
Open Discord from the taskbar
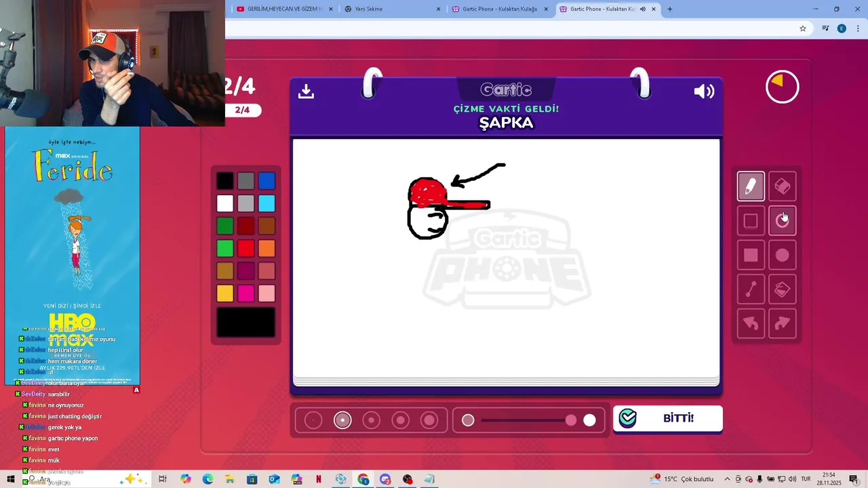[385, 479]
